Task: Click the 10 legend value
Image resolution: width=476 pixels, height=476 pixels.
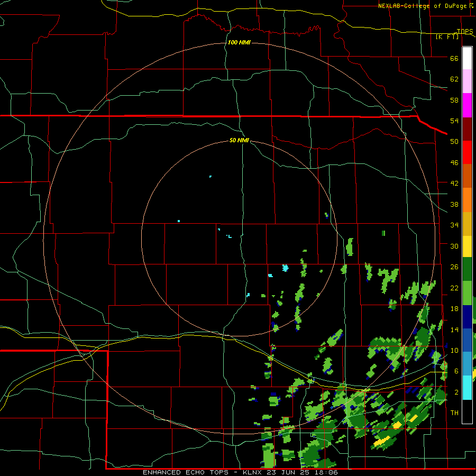Action: pos(454,351)
